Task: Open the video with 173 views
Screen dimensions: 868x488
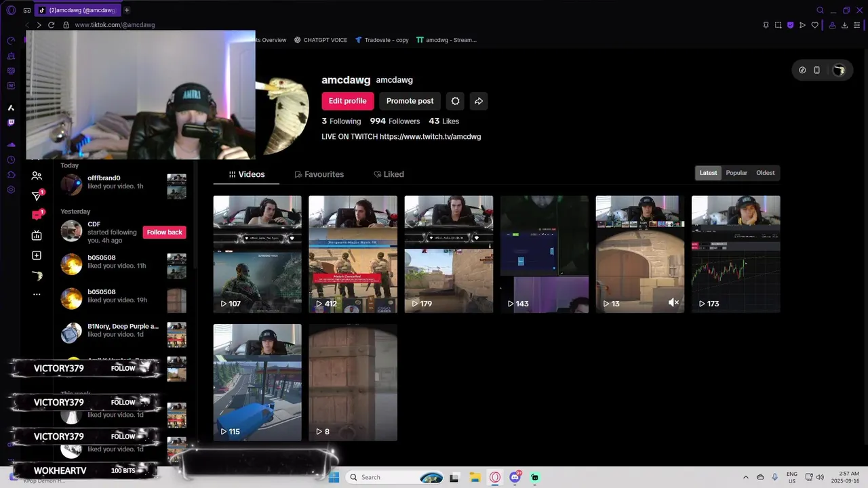Action: click(x=736, y=254)
